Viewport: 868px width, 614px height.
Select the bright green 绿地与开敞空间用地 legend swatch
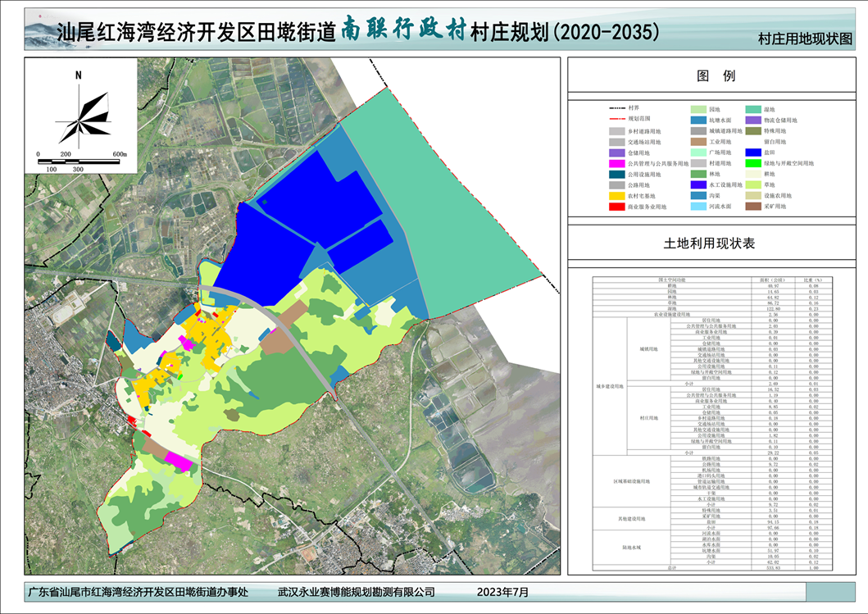pyautogui.click(x=753, y=163)
